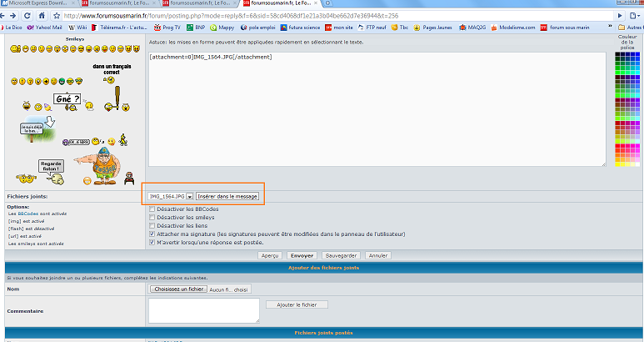Uncheck Attacher ma signature

[x=151, y=235]
